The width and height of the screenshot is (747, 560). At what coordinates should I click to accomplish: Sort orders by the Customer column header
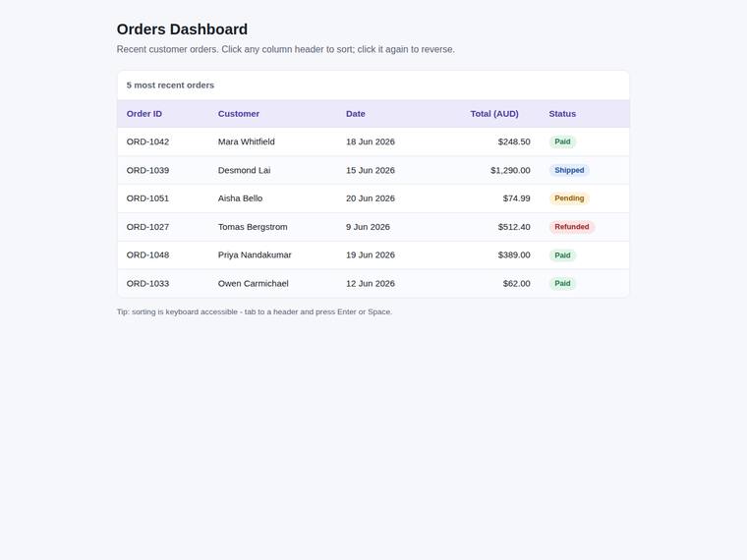pyautogui.click(x=239, y=114)
